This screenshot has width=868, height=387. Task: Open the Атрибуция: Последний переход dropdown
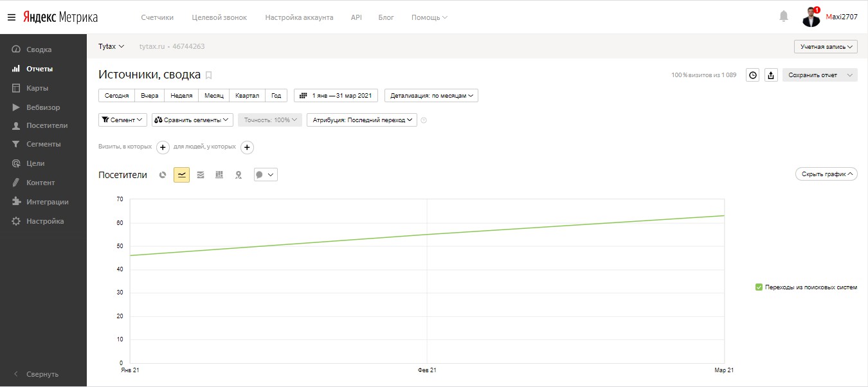pos(362,120)
